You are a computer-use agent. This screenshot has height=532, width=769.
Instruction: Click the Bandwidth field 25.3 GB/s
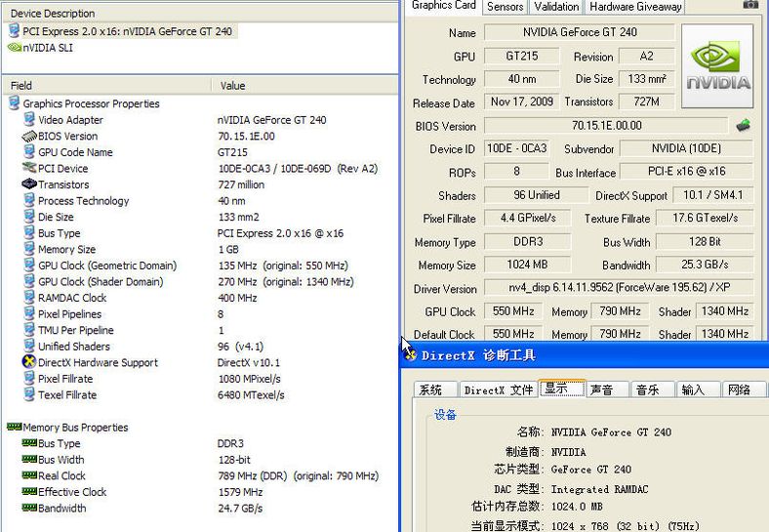point(705,265)
